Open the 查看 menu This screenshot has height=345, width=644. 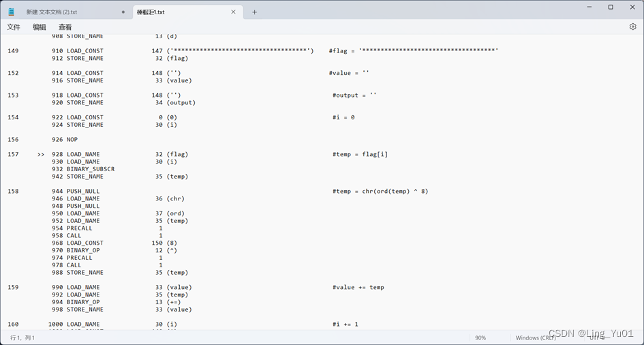pos(65,27)
